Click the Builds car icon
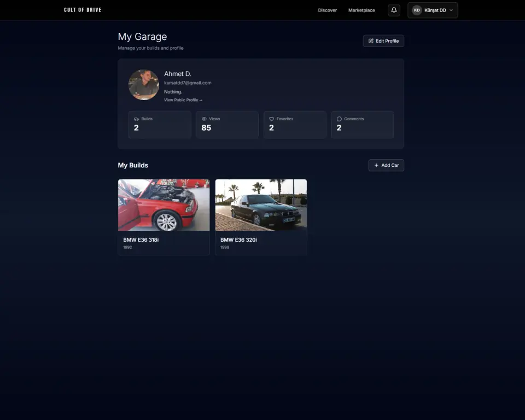This screenshot has height=420, width=525. click(x=136, y=119)
